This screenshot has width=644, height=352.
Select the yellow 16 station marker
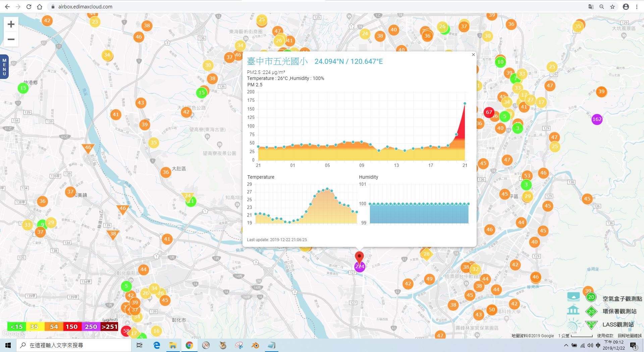[x=156, y=331]
